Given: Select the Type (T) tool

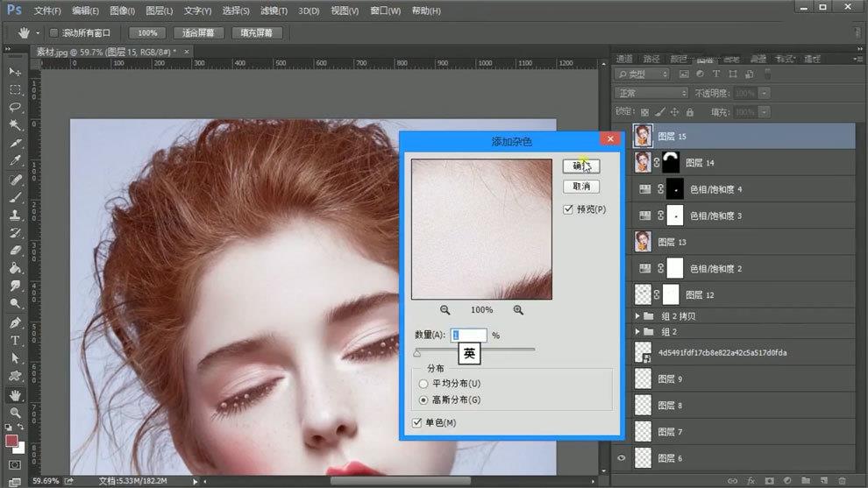Looking at the screenshot, I should 15,340.
